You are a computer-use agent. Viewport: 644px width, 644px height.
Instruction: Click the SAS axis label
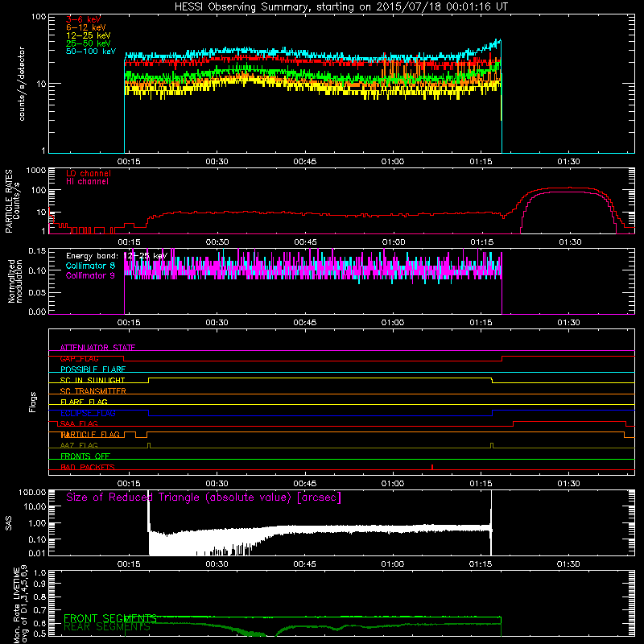pyautogui.click(x=8, y=523)
